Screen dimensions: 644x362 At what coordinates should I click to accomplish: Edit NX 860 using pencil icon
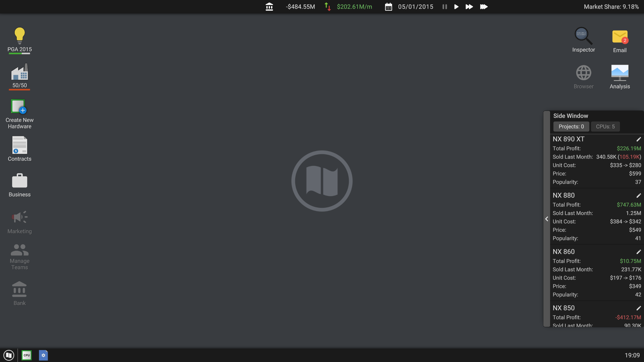click(x=638, y=252)
